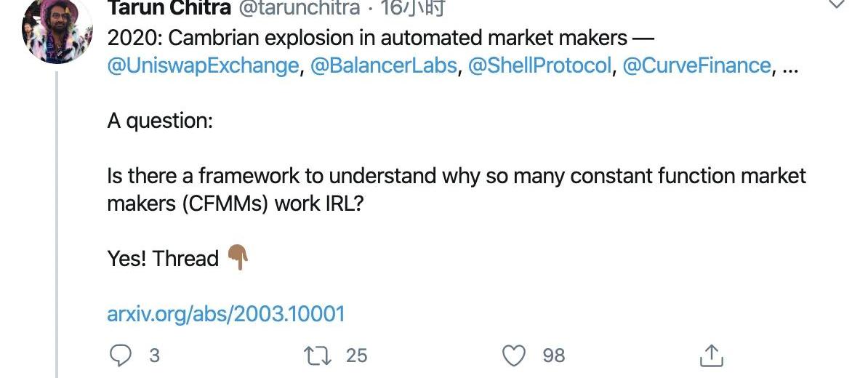Open the @CurveFinance mention
The image size is (868, 378).
pos(696,65)
